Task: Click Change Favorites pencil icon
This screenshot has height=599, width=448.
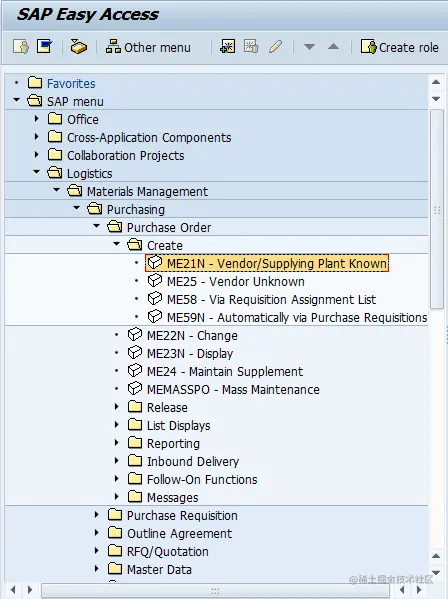Action: pos(275,47)
